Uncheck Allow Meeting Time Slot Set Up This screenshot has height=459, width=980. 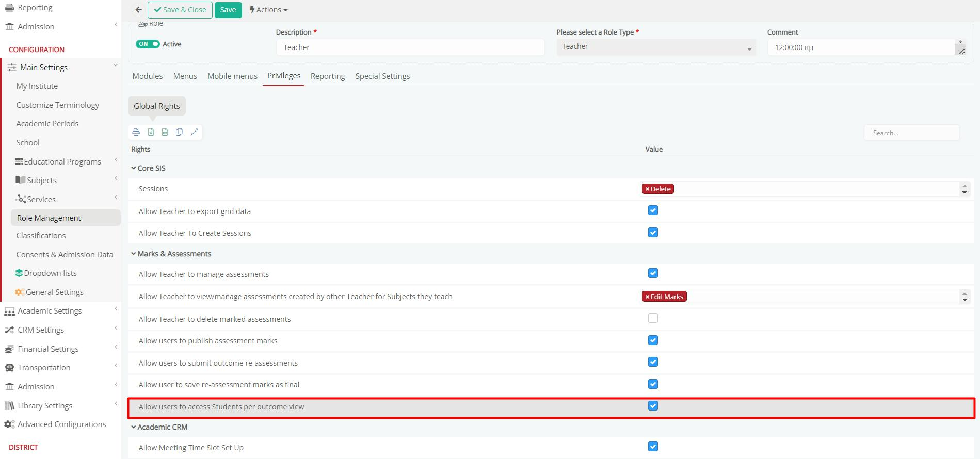pyautogui.click(x=653, y=447)
